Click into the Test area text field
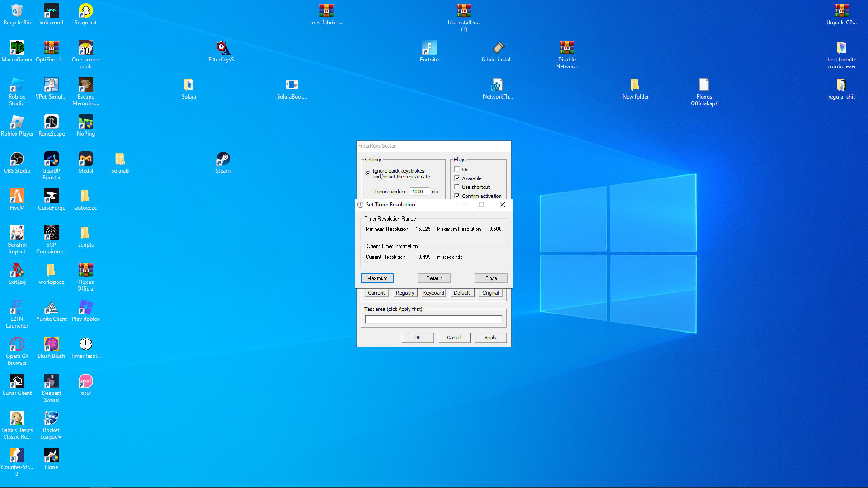Image resolution: width=868 pixels, height=488 pixels. click(433, 319)
